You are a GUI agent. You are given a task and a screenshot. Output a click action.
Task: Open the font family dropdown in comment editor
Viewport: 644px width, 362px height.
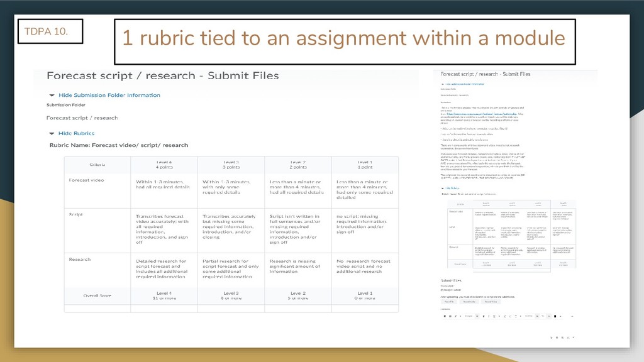point(532,316)
